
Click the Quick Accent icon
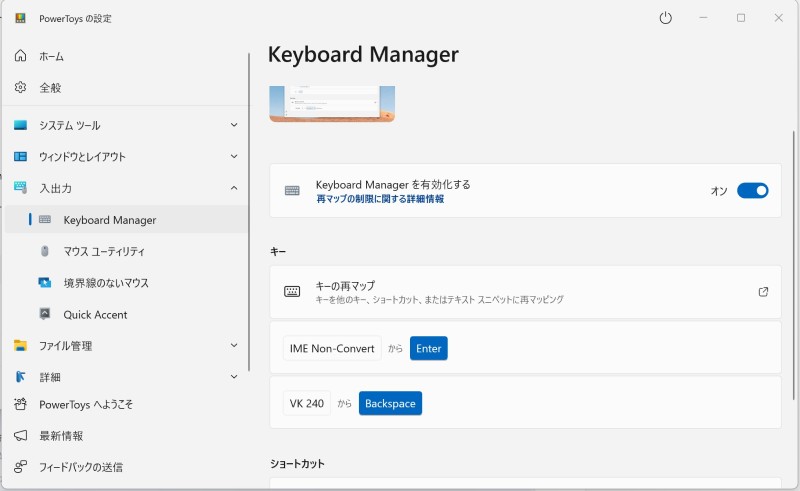click(x=45, y=314)
